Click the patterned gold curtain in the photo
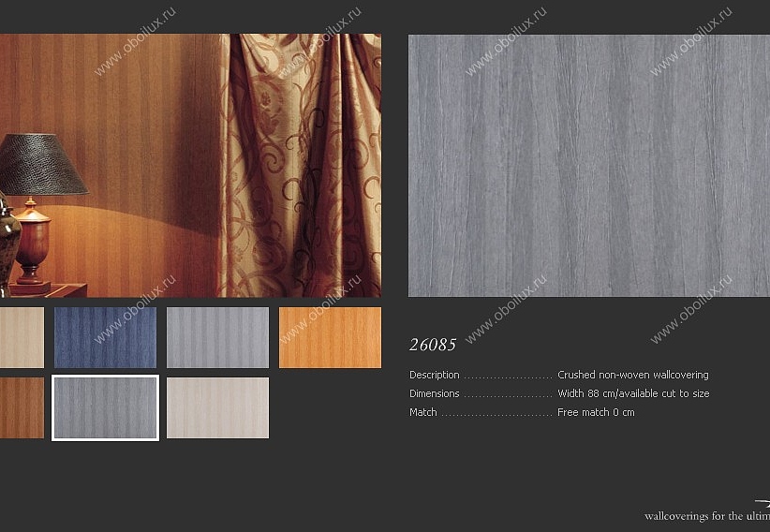The width and height of the screenshot is (770, 532). [x=301, y=166]
